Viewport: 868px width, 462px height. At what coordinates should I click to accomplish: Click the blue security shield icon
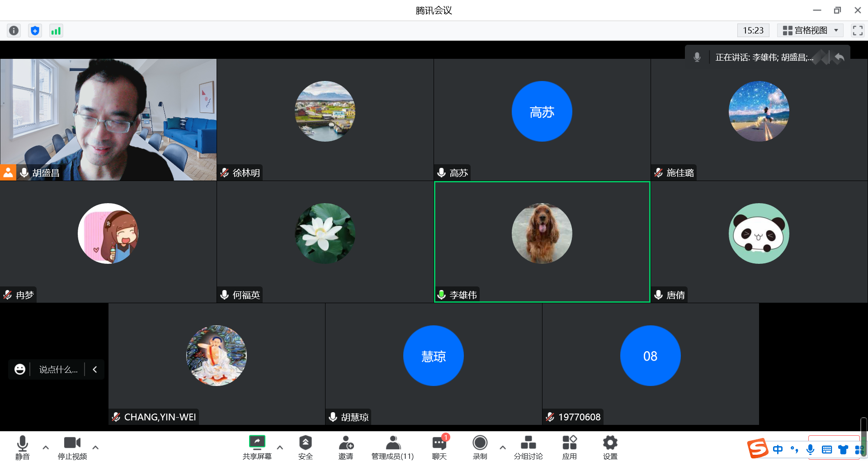35,30
